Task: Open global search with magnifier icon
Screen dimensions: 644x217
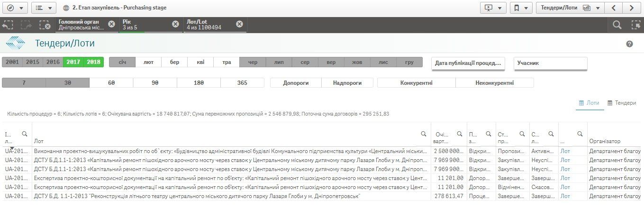Action: point(617,25)
